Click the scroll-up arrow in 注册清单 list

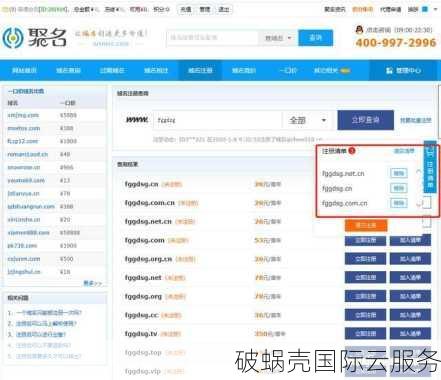[x=419, y=172]
